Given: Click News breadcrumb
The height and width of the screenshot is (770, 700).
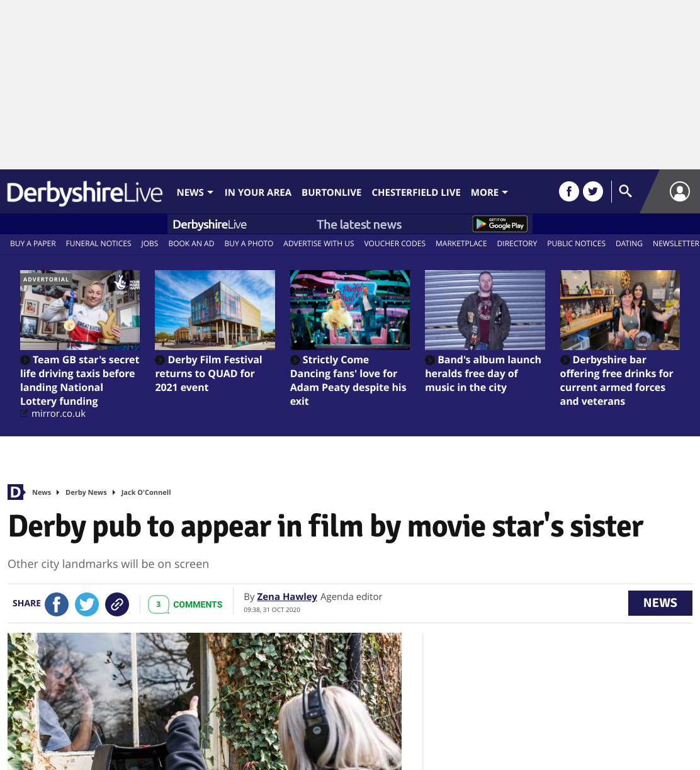Looking at the screenshot, I should [42, 492].
